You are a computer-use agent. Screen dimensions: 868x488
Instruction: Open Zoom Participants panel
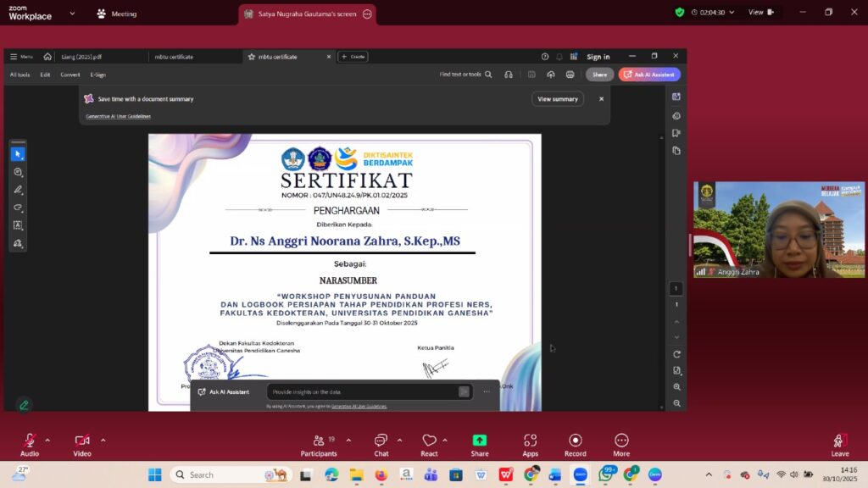coord(319,441)
